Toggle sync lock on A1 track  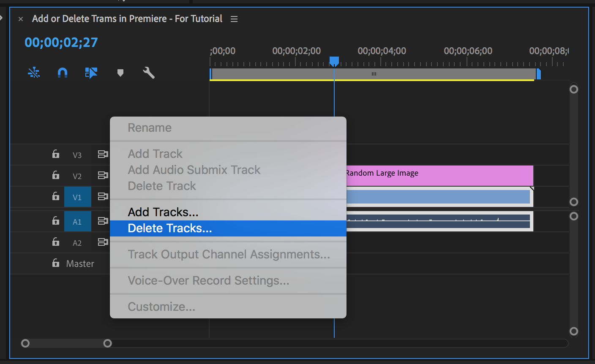point(103,221)
